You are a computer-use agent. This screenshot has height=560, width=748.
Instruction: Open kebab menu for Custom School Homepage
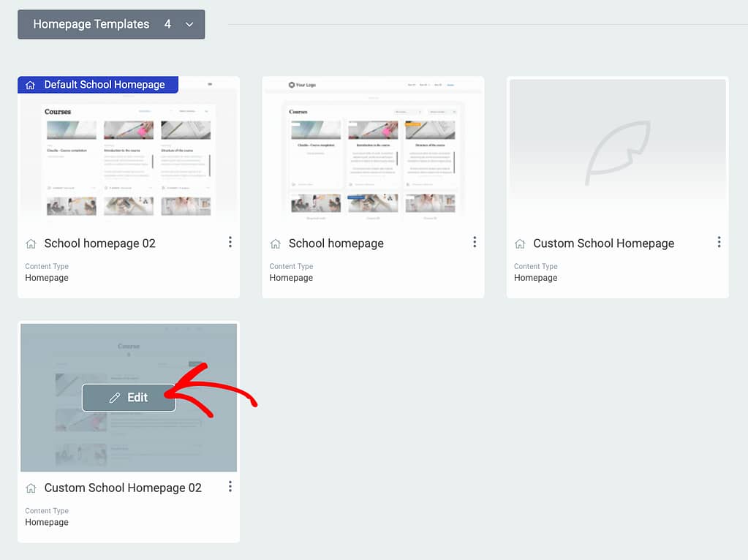coord(719,242)
